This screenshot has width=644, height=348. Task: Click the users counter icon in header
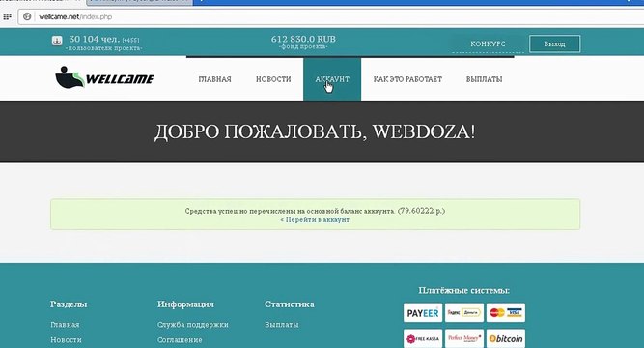click(57, 41)
